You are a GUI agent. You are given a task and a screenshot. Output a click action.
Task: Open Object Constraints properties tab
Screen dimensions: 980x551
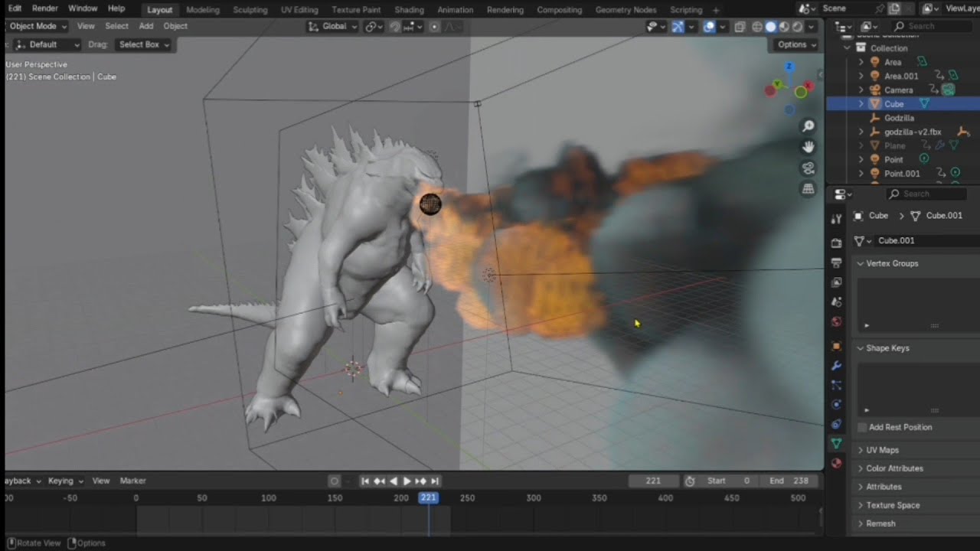coord(836,424)
